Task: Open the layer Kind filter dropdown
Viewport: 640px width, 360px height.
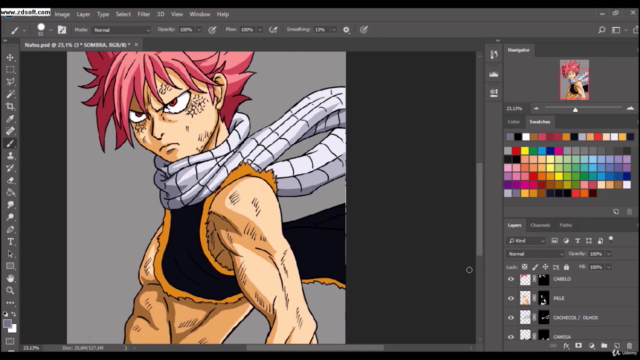Action: [526, 241]
